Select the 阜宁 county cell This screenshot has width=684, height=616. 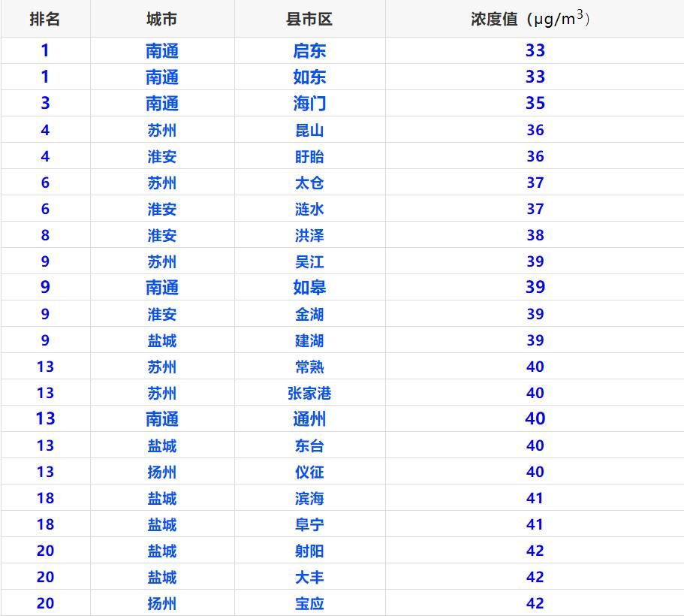click(309, 524)
